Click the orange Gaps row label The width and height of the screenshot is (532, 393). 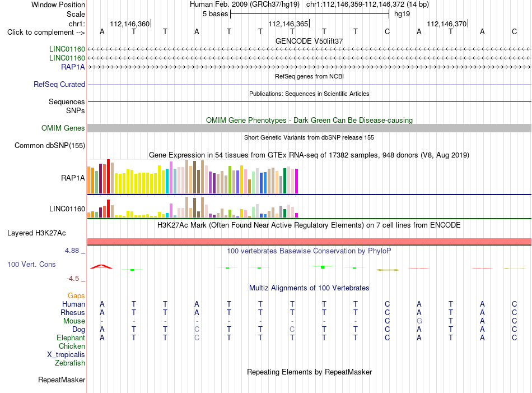(x=76, y=296)
